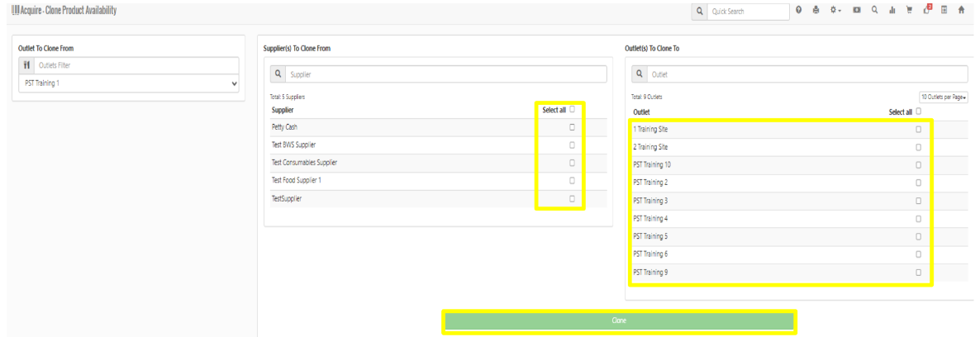The width and height of the screenshot is (980, 337).
Task: Go to home via house icon
Action: coord(961,11)
